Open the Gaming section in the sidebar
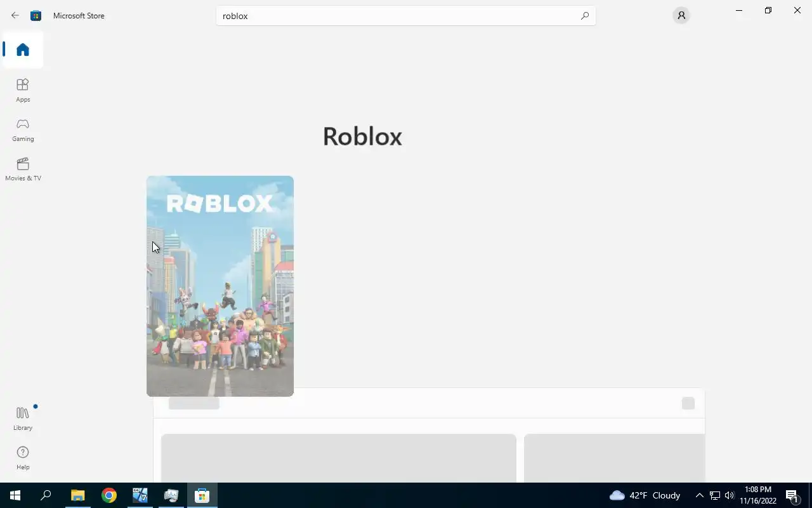Screen dimensions: 812x508 pos(23,130)
